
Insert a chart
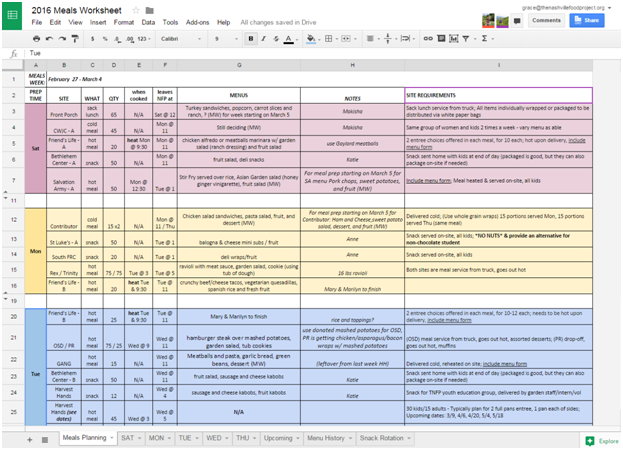tap(453, 39)
